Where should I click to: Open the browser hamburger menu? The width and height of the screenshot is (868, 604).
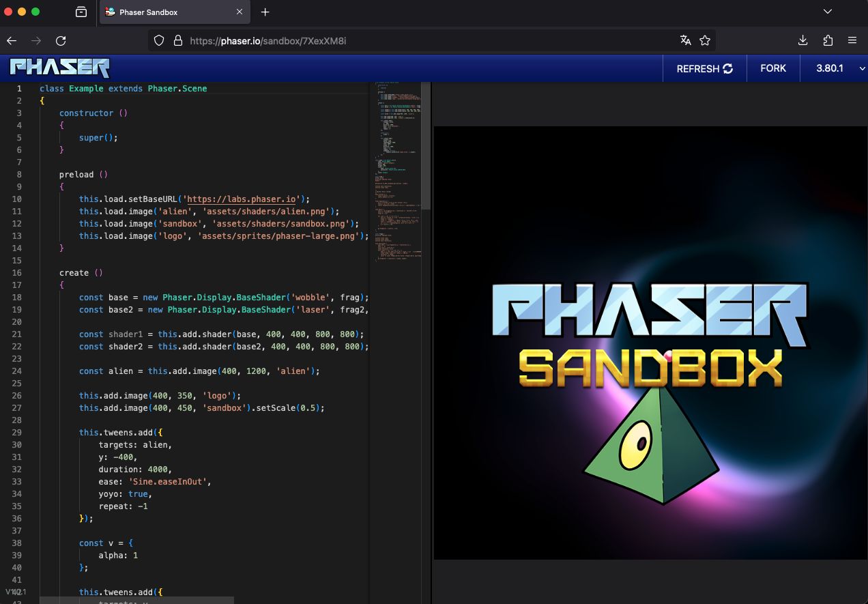pyautogui.click(x=852, y=41)
